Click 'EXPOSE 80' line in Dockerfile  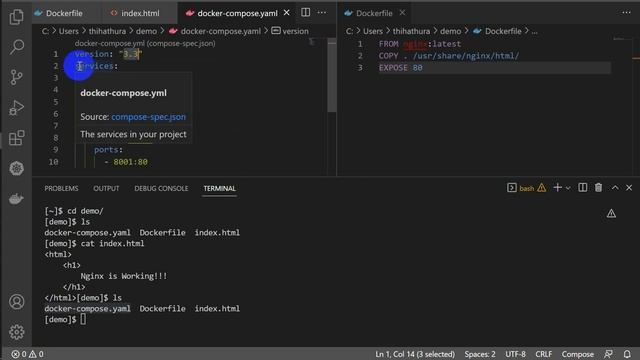tap(400, 68)
